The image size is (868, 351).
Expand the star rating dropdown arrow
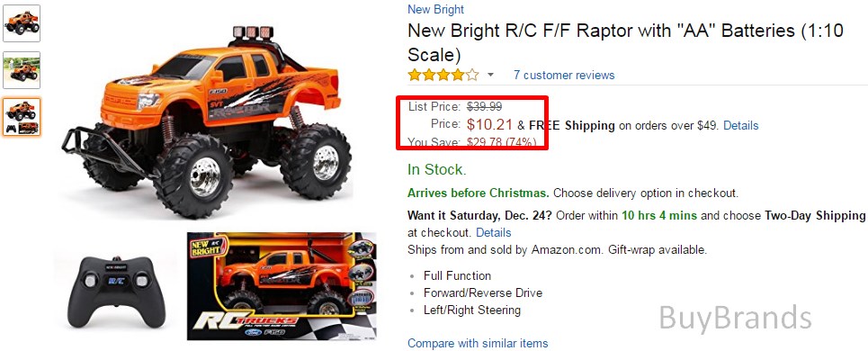[490, 75]
